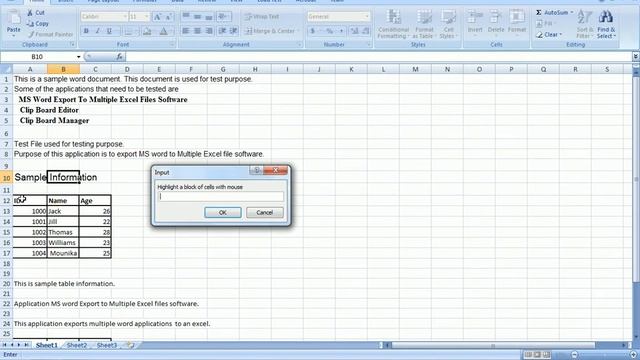Toggle Underline formatting
Viewport: 640px width, 360px height.
[x=109, y=31]
